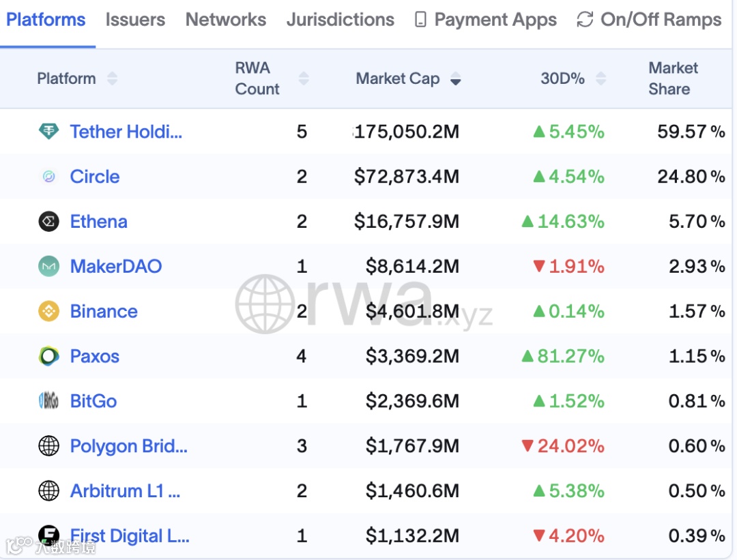Screen dimensions: 737x560
Task: Sort table by RWA Count arrows
Action: point(304,78)
